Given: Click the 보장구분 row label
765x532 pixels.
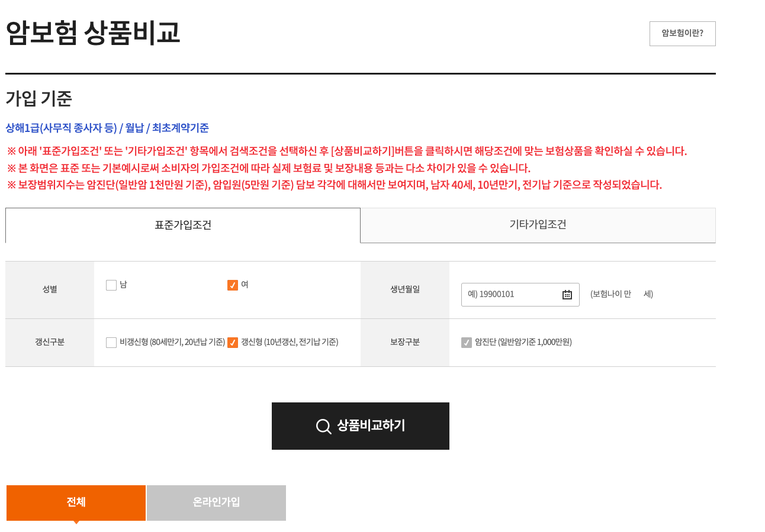Looking at the screenshot, I should click(x=405, y=343).
